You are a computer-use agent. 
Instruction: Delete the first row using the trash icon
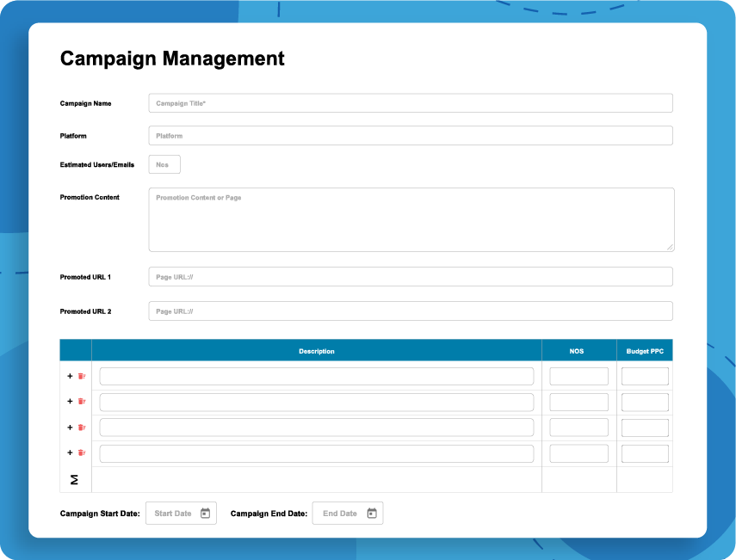click(x=81, y=376)
